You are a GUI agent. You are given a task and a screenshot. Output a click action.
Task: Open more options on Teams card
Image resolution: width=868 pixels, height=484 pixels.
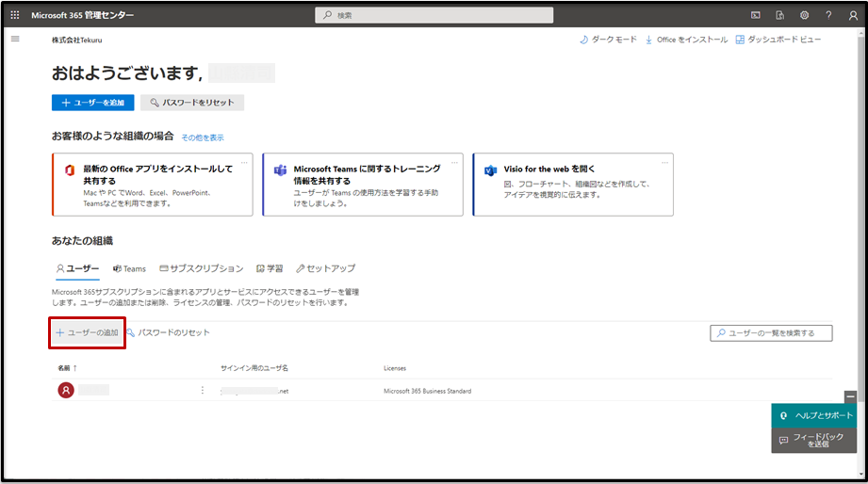click(454, 163)
